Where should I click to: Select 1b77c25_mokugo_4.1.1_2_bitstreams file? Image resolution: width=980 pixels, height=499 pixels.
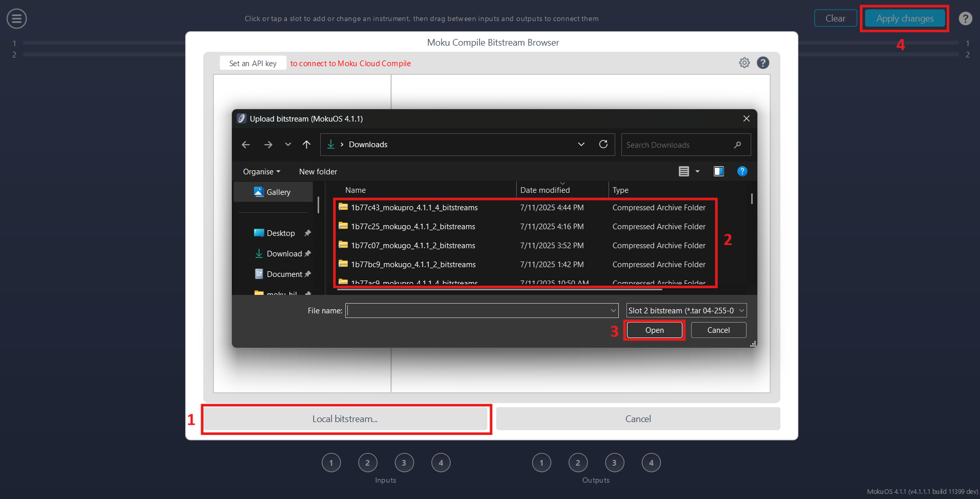point(413,227)
